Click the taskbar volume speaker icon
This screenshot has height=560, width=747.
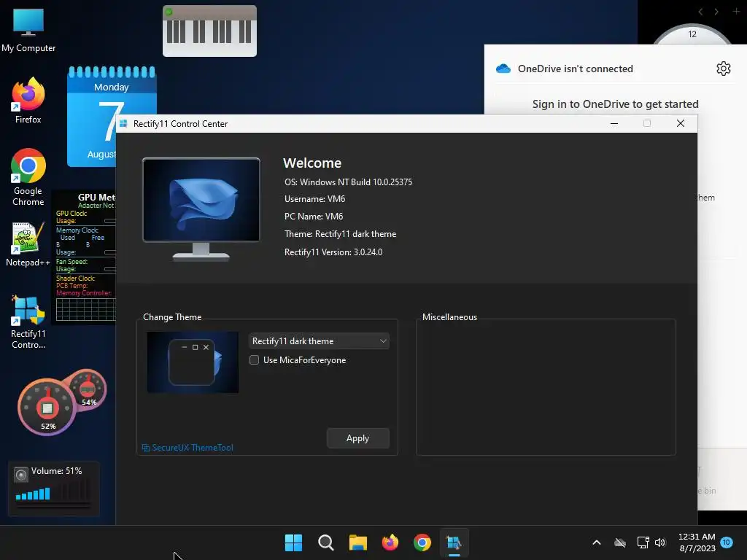coord(660,542)
